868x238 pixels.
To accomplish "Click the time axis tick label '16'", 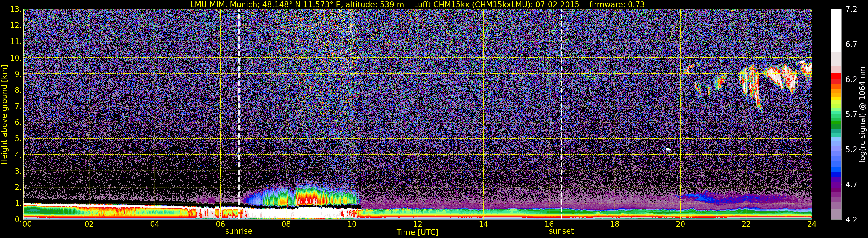I will click(x=549, y=224).
